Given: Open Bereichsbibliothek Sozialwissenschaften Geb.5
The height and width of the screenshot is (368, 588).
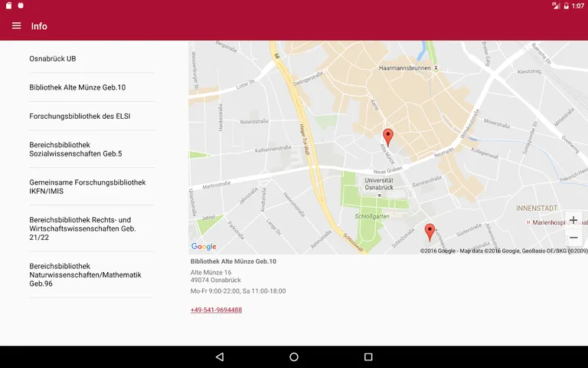Looking at the screenshot, I should 92,149.
